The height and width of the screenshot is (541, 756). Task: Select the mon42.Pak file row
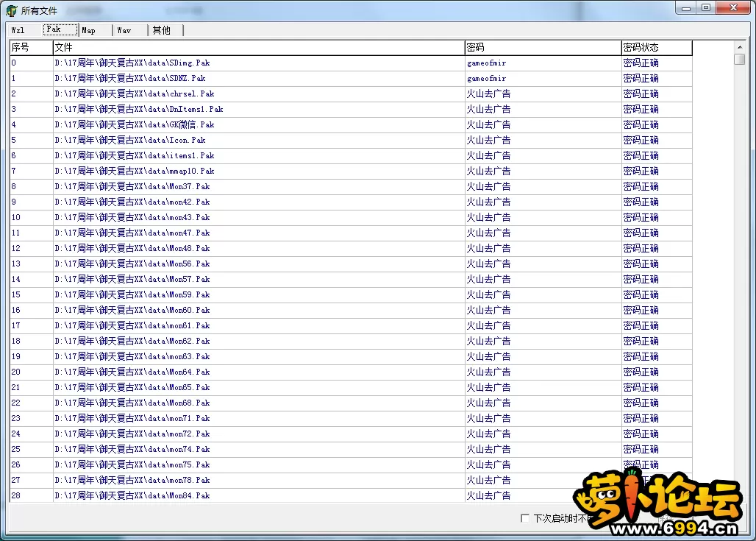(x=351, y=202)
